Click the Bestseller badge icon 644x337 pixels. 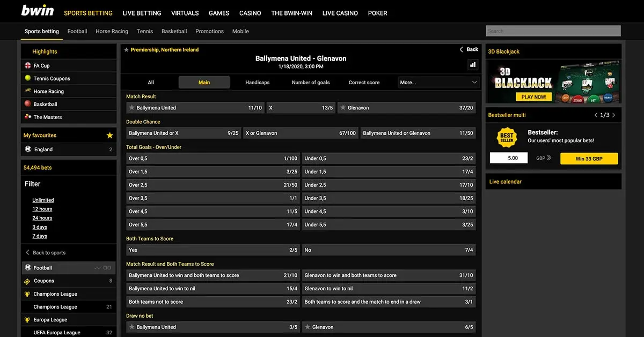[507, 137]
